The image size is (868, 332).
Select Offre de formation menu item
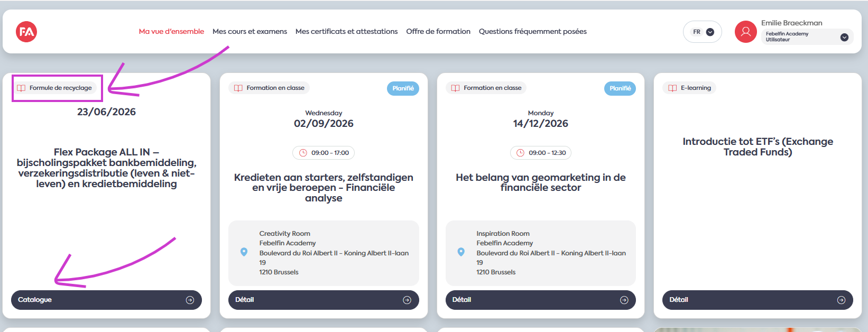[x=438, y=32]
